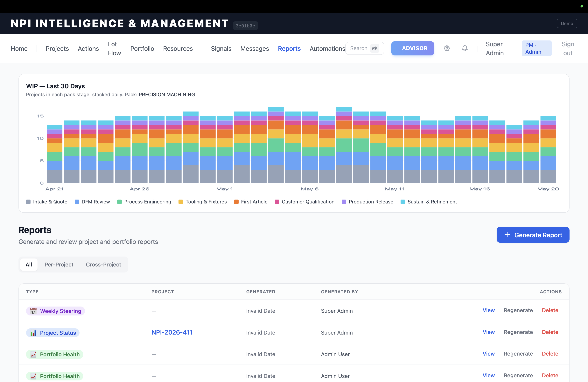Click the command-K shortcut badge
Image resolution: width=588 pixels, height=382 pixels.
coord(374,48)
